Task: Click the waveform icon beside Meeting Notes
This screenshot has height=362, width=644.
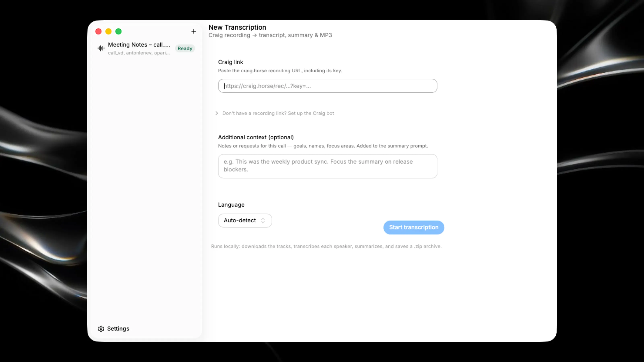Action: pos(101,48)
